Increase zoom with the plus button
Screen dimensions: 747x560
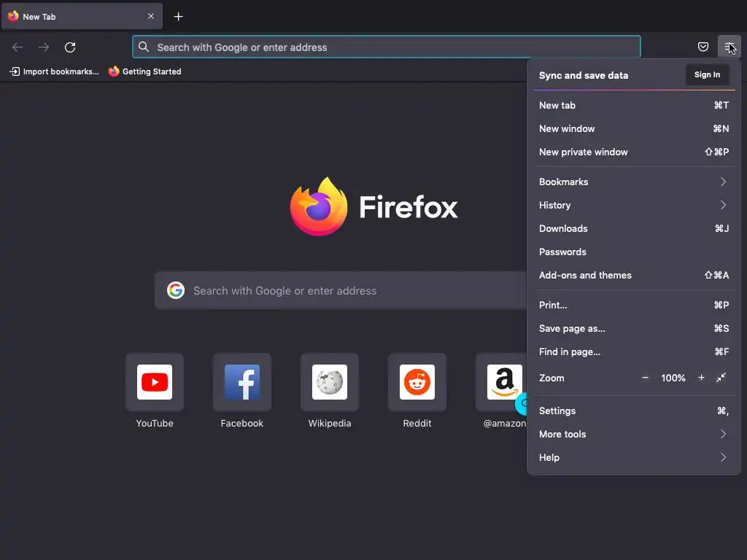click(x=701, y=378)
